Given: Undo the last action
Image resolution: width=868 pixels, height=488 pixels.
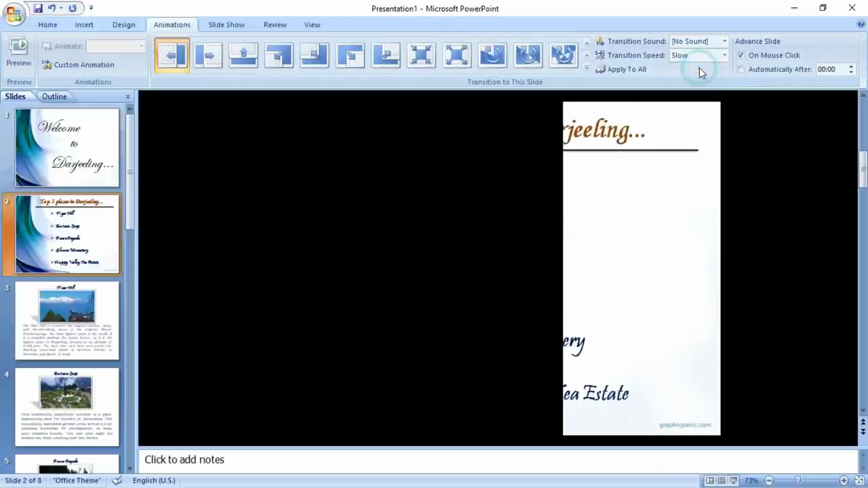Looking at the screenshot, I should 52,8.
